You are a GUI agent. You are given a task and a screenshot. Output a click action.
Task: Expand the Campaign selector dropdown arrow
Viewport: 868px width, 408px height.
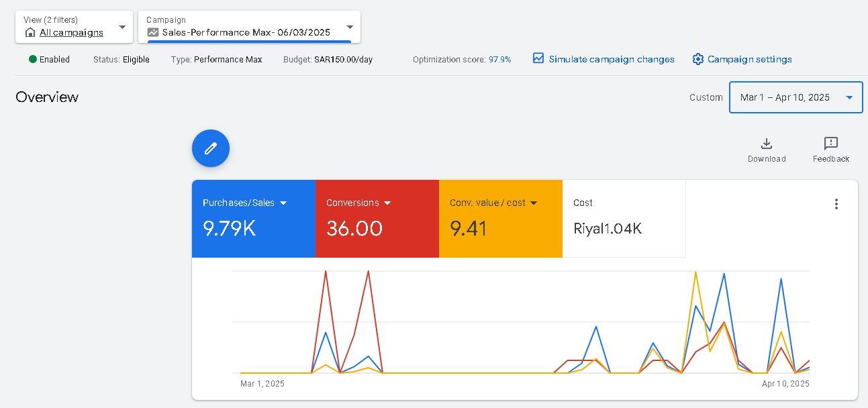click(350, 27)
